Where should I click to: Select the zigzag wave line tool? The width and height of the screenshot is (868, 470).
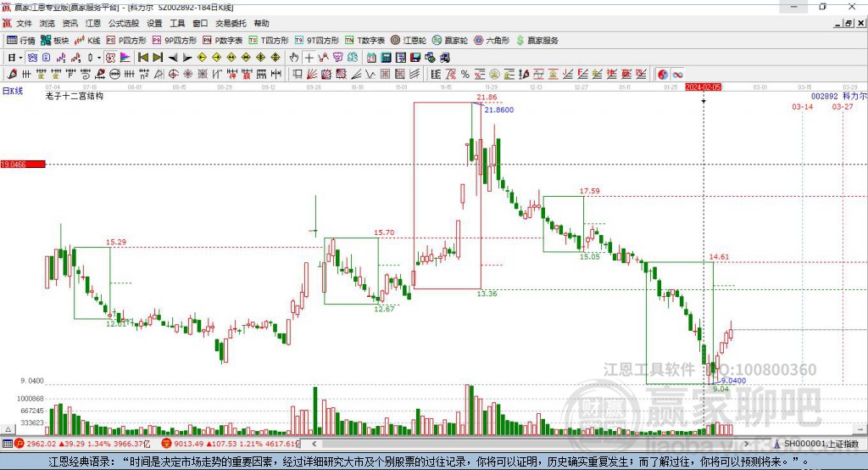pos(370,75)
